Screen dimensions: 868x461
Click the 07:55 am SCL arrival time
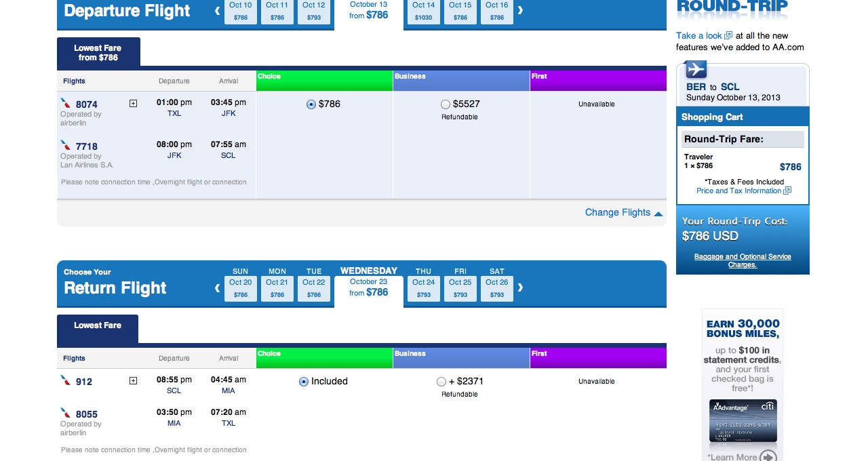point(229,144)
